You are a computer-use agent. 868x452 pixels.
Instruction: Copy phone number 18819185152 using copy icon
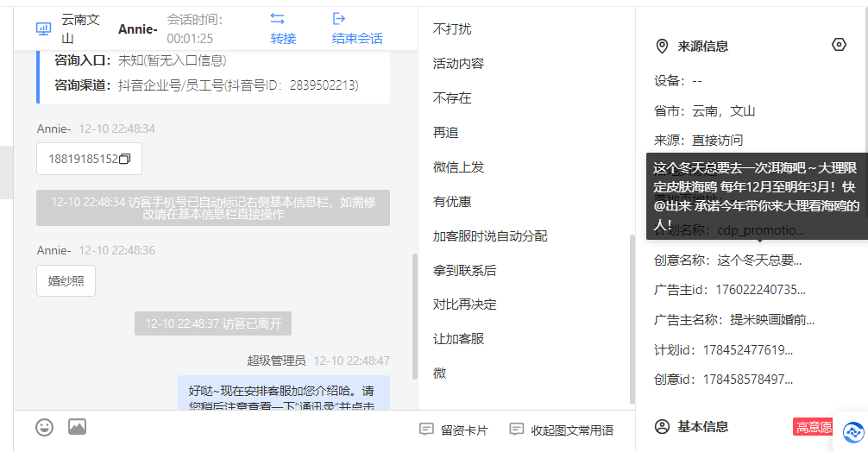[125, 159]
